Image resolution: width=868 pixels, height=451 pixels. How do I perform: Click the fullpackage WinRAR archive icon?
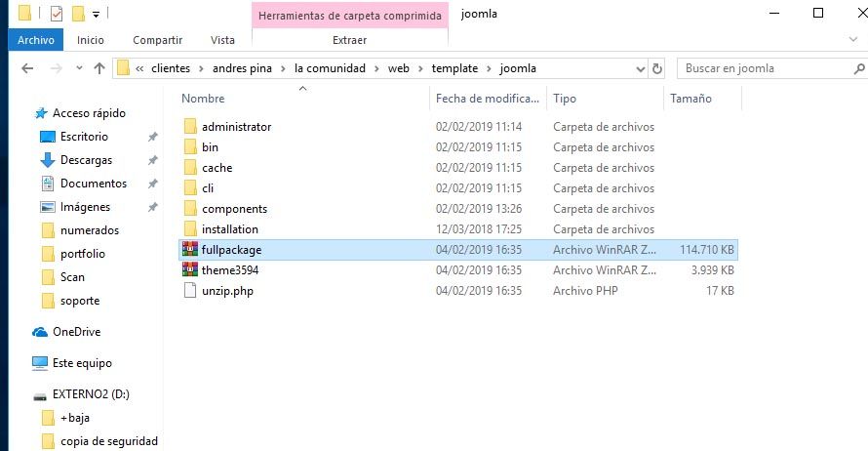coord(190,249)
